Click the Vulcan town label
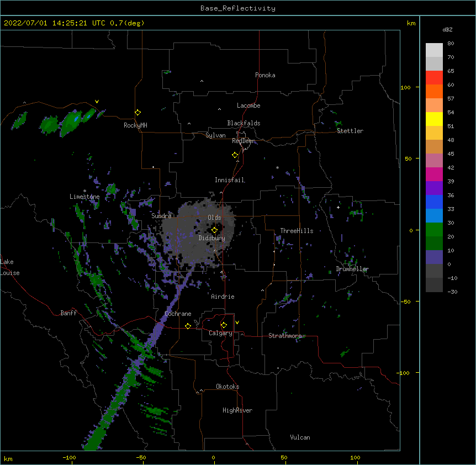This screenshot has height=465, width=476. (300, 437)
